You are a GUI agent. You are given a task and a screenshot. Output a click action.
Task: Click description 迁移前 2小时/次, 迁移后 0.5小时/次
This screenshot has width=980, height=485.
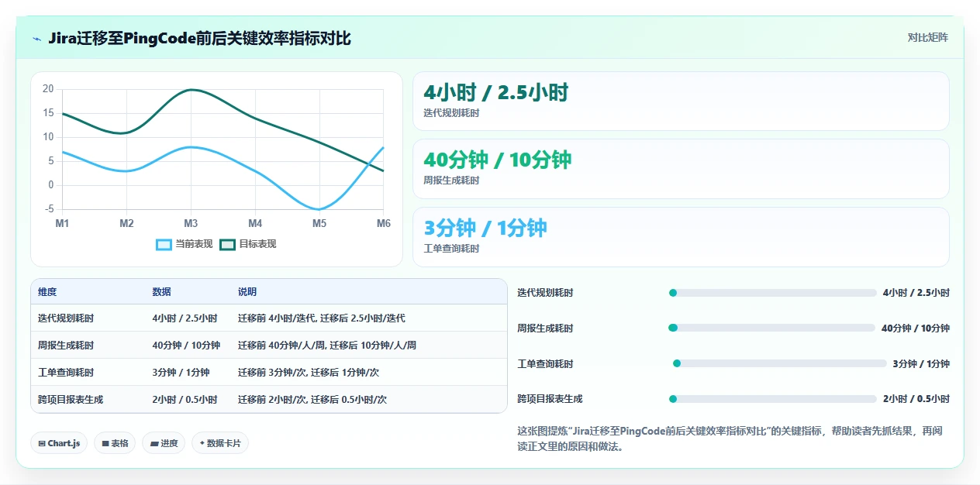(x=312, y=400)
